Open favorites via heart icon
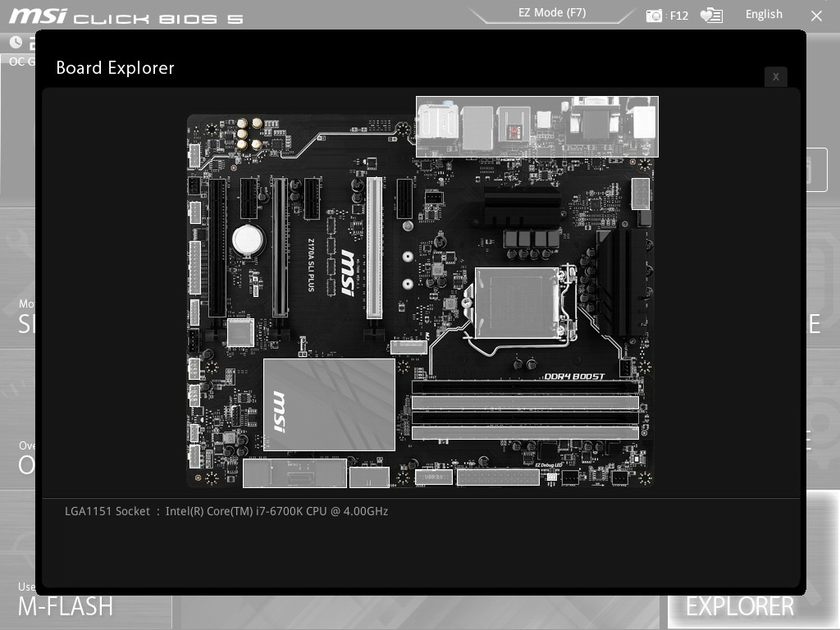840x630 pixels. (x=711, y=16)
